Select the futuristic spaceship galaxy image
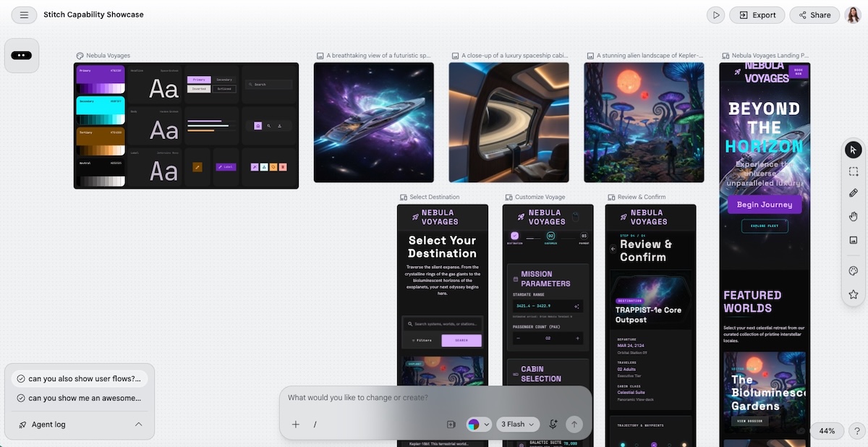The height and width of the screenshot is (447, 868). click(x=374, y=122)
